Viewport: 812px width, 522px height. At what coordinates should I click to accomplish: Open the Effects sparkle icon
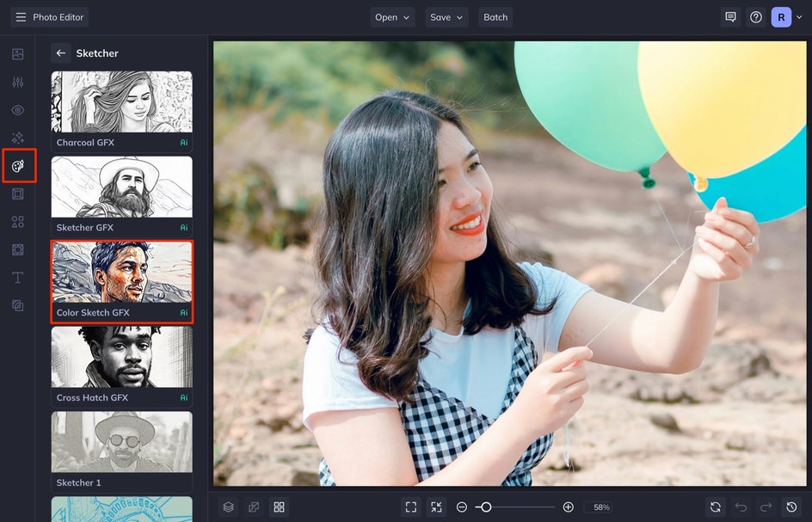pos(17,138)
